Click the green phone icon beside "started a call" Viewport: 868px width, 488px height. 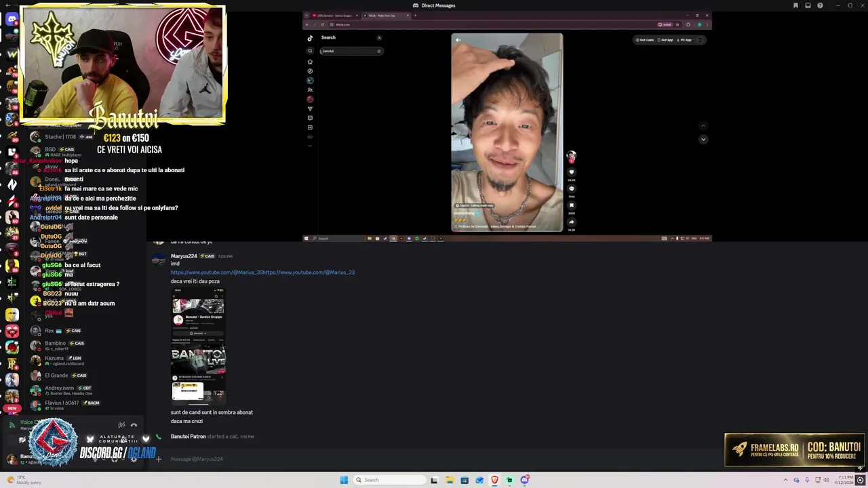point(159,436)
